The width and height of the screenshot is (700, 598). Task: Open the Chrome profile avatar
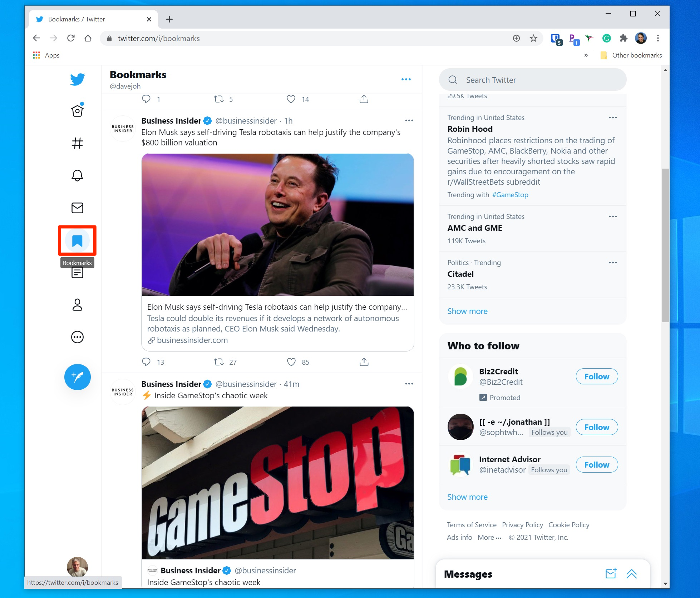(641, 38)
